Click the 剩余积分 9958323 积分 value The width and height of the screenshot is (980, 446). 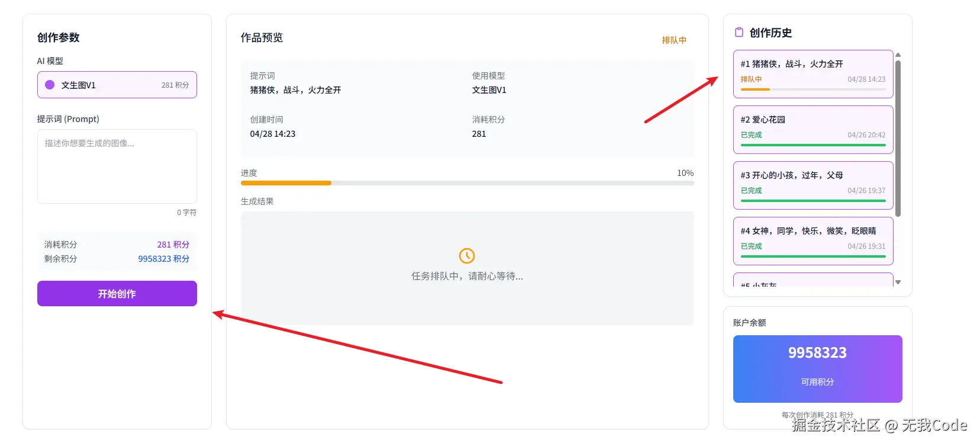point(163,259)
